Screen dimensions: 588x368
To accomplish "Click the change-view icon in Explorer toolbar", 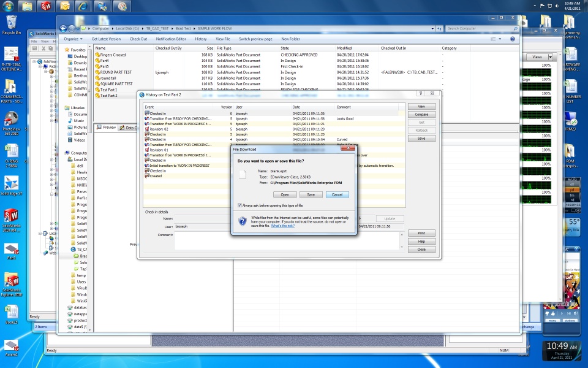I will [494, 39].
